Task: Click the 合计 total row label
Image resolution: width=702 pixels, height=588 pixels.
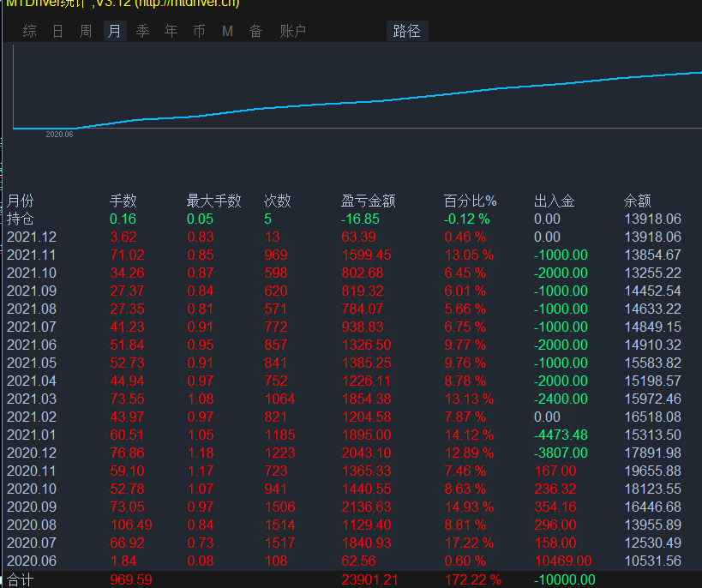Action: pos(21,580)
